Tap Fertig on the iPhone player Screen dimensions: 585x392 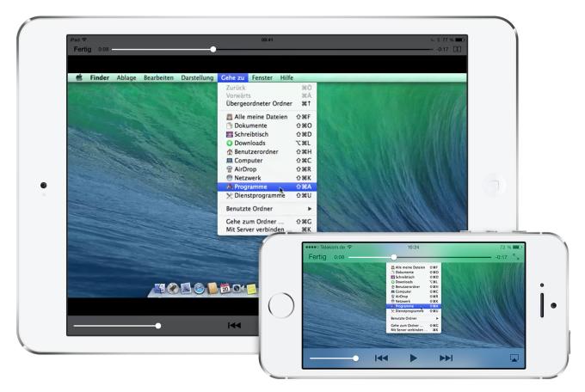coord(317,257)
